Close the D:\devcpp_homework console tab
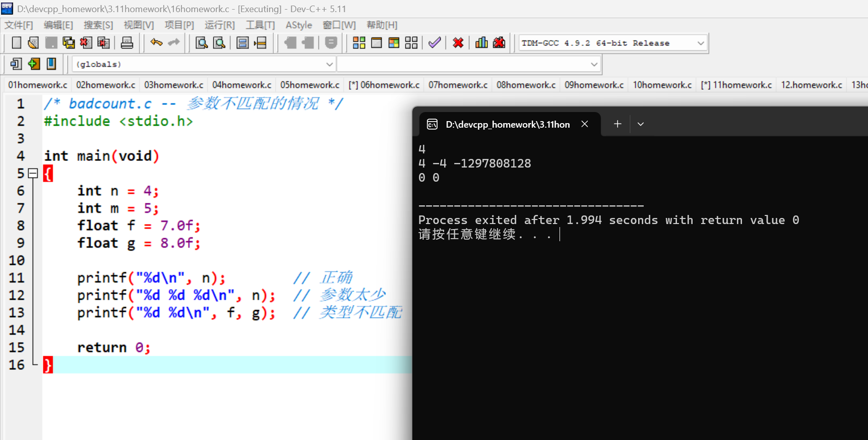The width and height of the screenshot is (868, 440). pos(585,124)
